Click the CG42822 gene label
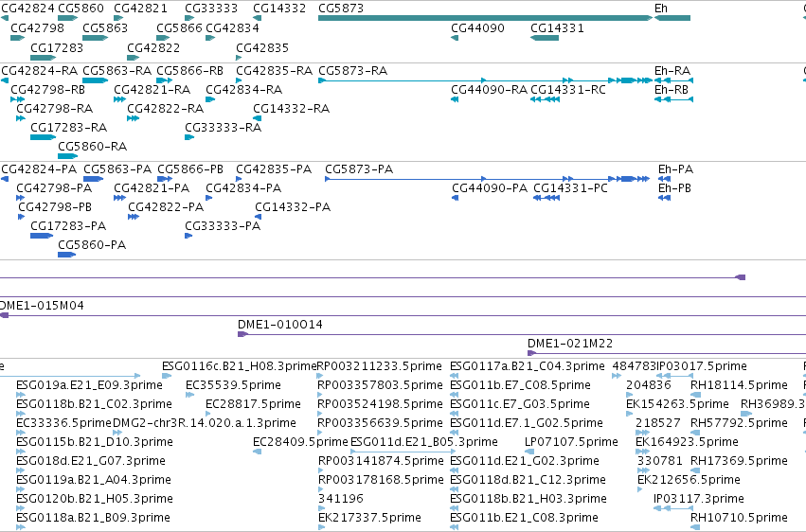806x532 pixels. [153, 47]
